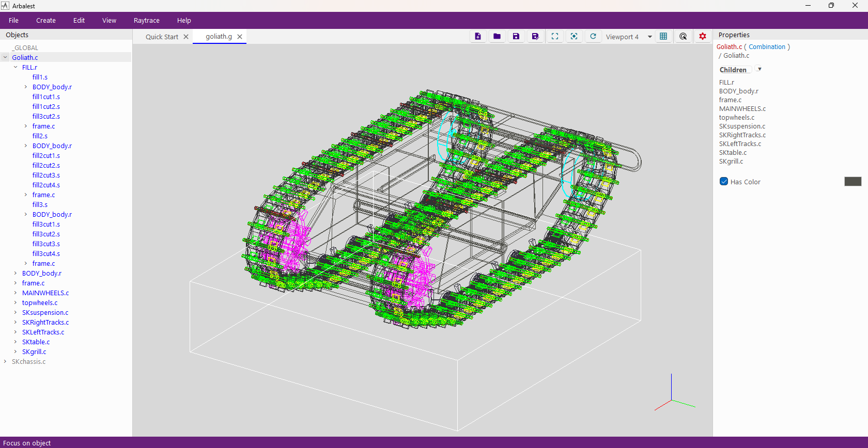Click the Children header in Properties

tap(733, 70)
